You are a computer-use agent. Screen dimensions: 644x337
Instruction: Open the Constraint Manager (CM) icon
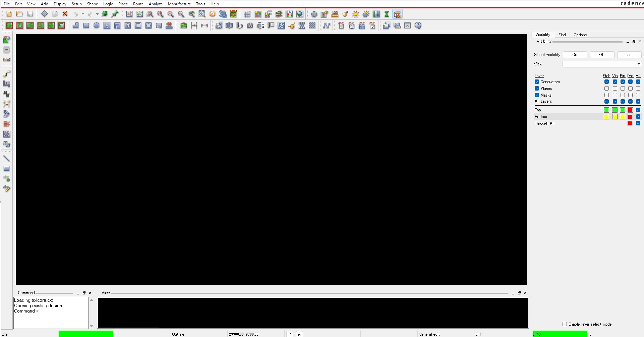pos(289,14)
